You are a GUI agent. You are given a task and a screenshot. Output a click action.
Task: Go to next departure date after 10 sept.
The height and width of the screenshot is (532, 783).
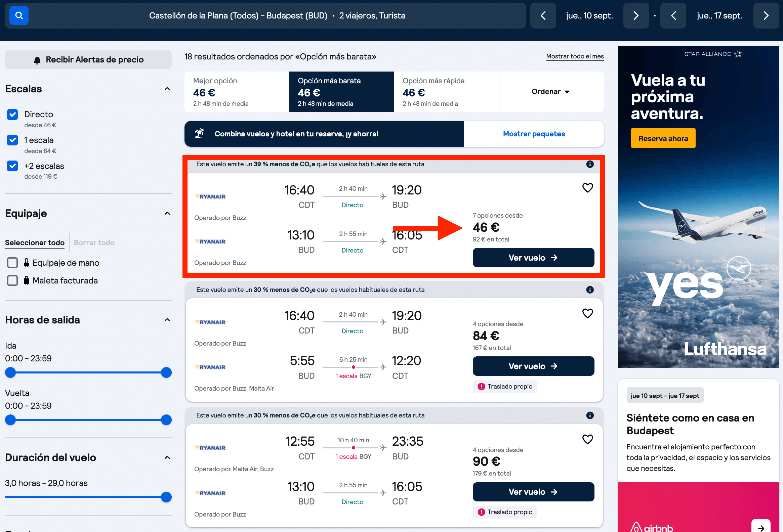click(x=636, y=15)
